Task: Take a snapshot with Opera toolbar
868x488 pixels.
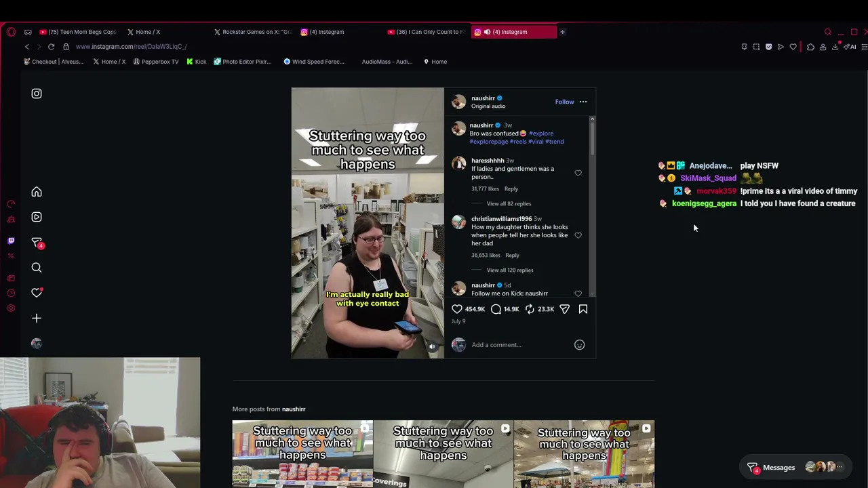Action: coord(756,47)
